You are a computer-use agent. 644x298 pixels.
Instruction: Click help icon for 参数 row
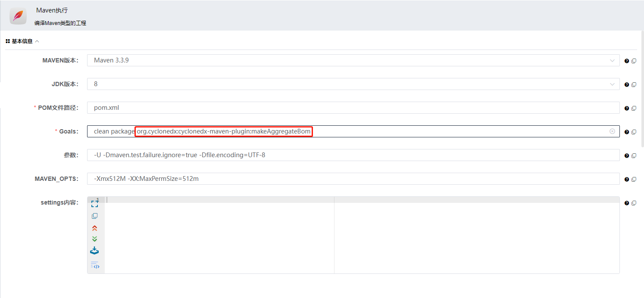[x=627, y=156]
